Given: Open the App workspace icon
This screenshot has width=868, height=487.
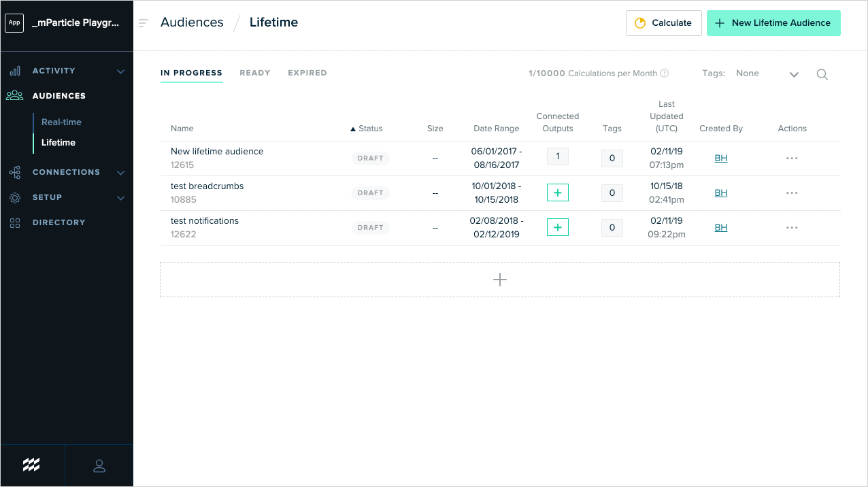Looking at the screenshot, I should tap(14, 22).
